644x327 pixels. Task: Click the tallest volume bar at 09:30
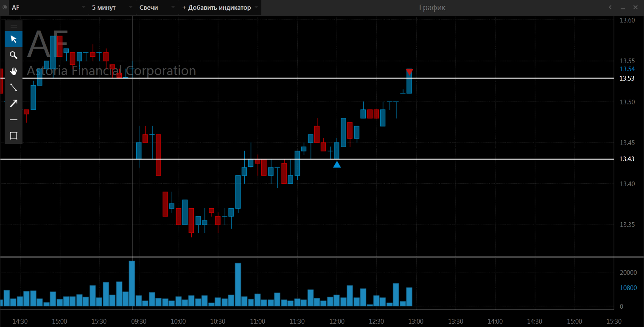[132, 283]
